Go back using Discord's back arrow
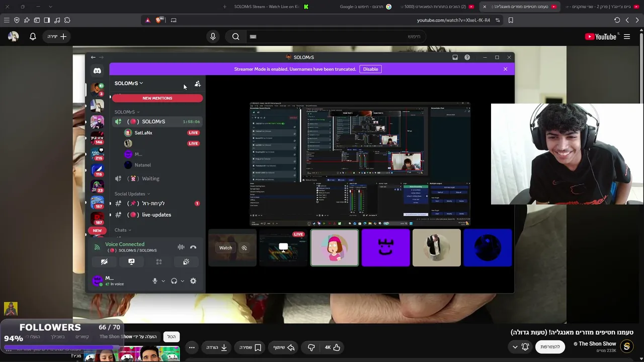The image size is (644, 362). [93, 57]
